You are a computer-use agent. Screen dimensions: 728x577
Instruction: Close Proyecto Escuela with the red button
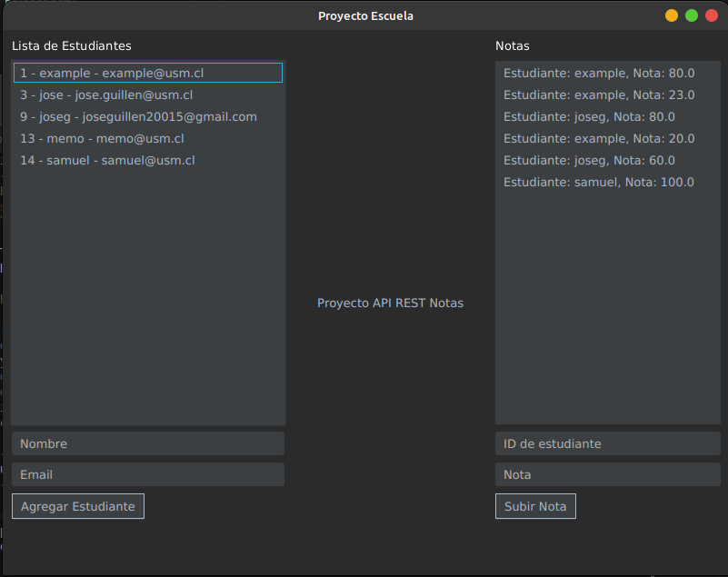712,15
